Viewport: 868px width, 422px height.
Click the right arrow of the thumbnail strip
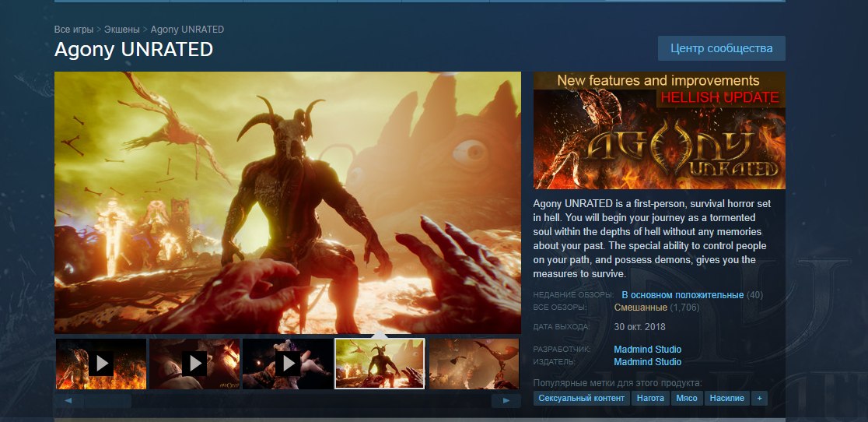click(506, 400)
